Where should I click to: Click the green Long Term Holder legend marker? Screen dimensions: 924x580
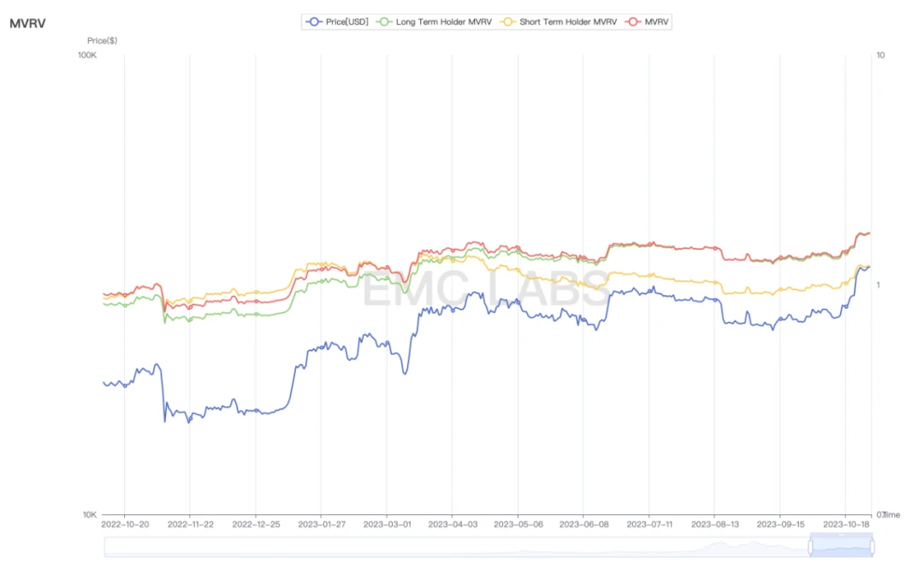click(x=385, y=22)
